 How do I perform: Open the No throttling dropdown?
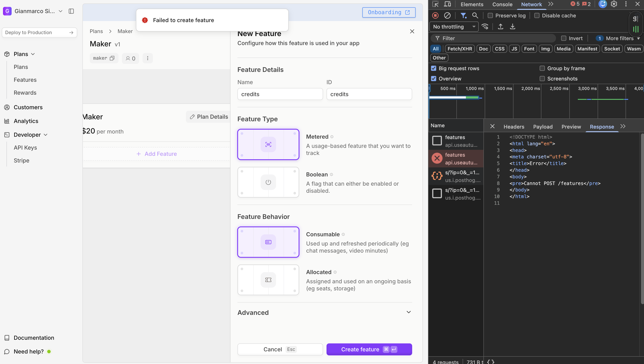(x=454, y=26)
